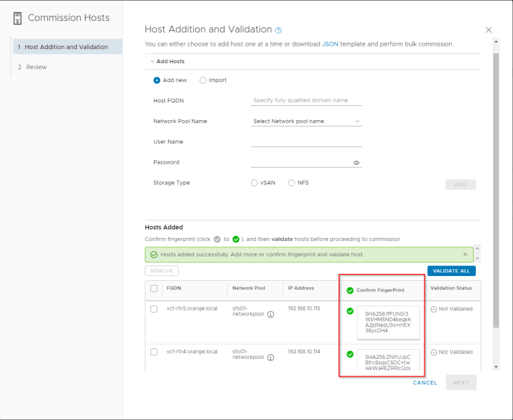Viewport: 513px width, 420px height.
Task: Choose vSAN storage type
Action: 254,183
